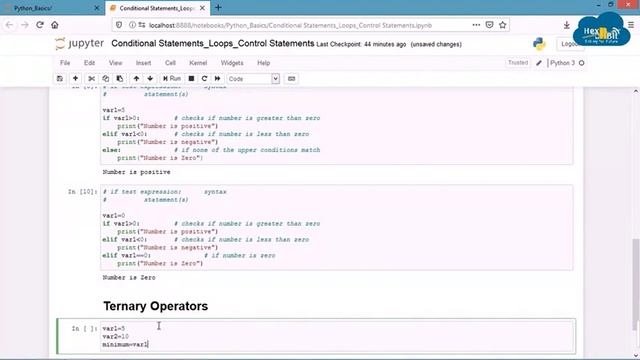This screenshot has height=360, width=640.
Task: Click the 'Number is positive' output text
Action: point(136,172)
